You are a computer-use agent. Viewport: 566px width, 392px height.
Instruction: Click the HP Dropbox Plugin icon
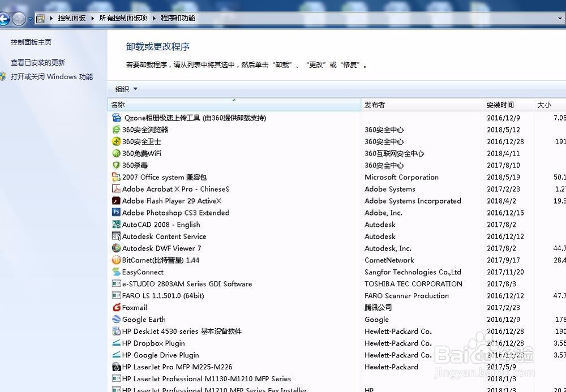click(x=116, y=343)
